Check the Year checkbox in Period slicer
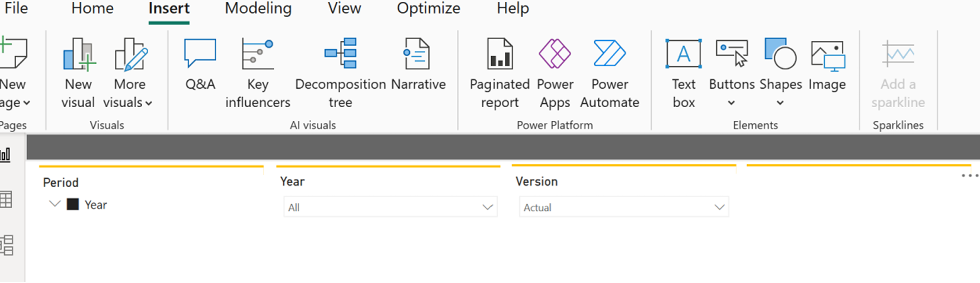Viewport: 980px width, 283px height. pyautogui.click(x=73, y=205)
